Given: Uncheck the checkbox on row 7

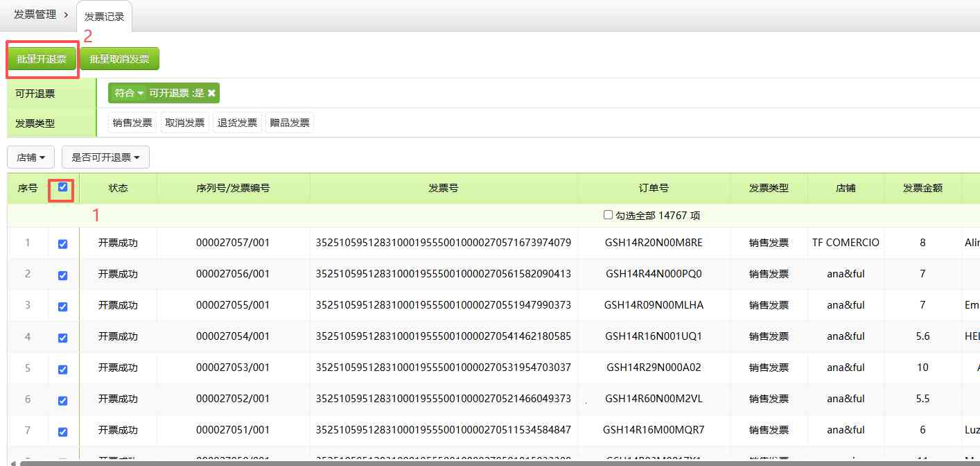Looking at the screenshot, I should pos(63,431).
